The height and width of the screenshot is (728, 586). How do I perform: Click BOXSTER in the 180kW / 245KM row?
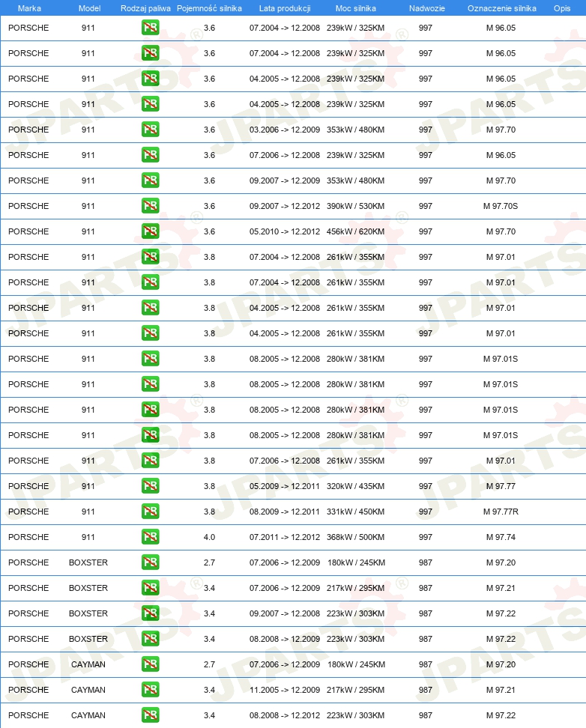pyautogui.click(x=88, y=562)
